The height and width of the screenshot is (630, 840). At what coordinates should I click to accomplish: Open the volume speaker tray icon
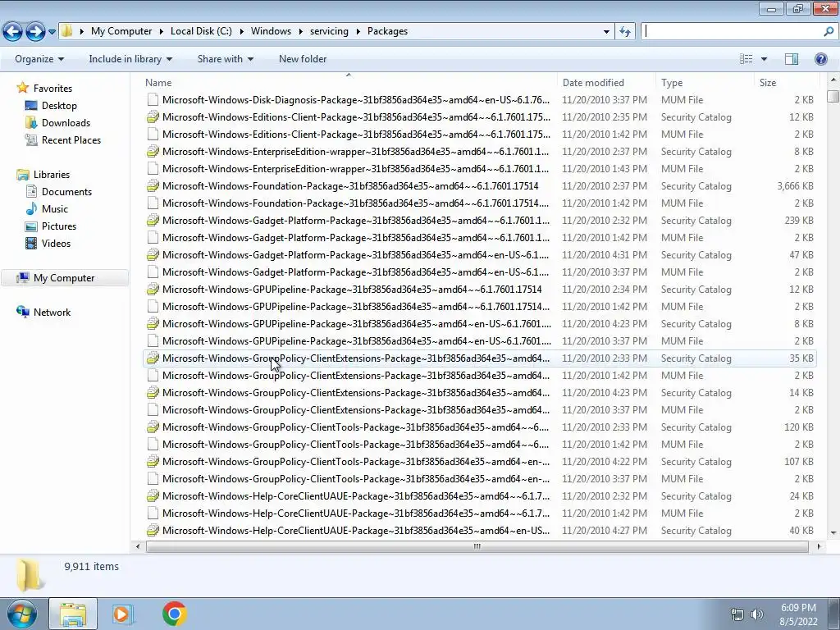click(756, 614)
